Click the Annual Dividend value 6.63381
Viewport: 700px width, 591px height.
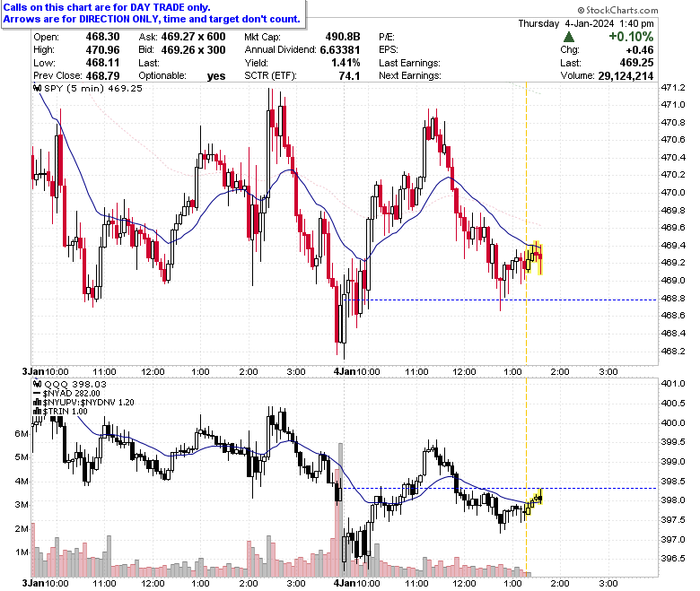[x=340, y=50]
